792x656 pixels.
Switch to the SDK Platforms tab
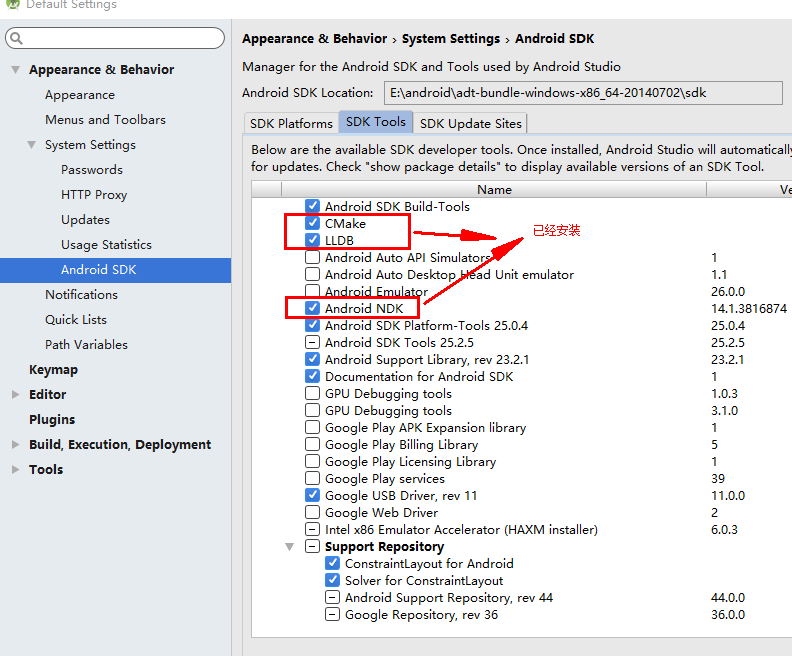pyautogui.click(x=291, y=123)
